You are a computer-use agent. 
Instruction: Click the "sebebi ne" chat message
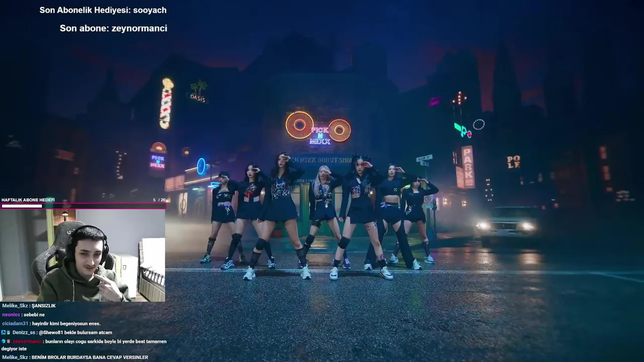coord(34,315)
